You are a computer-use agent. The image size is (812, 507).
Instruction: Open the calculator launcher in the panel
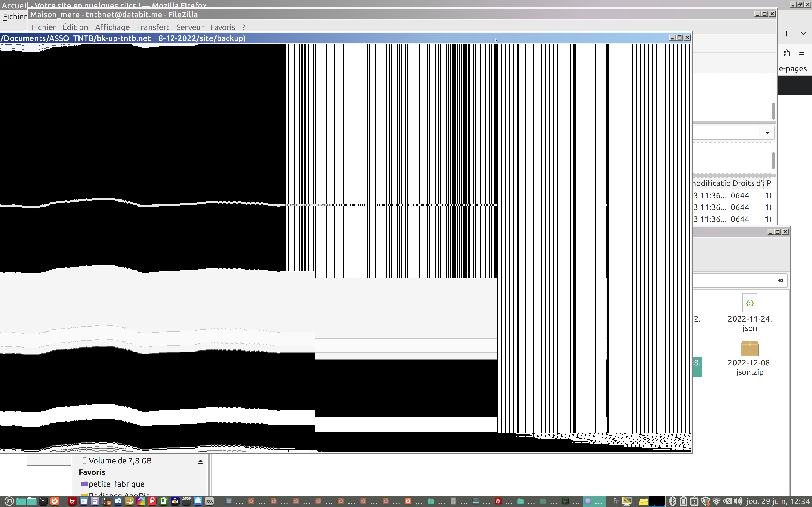pos(107,501)
